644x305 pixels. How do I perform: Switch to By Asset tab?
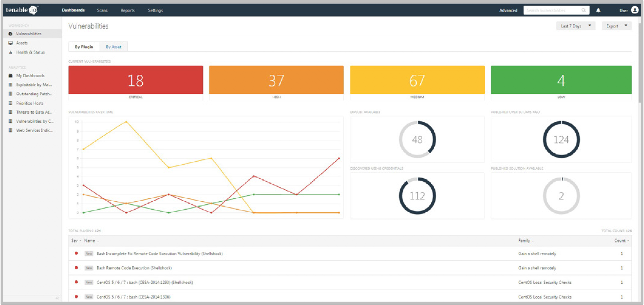(114, 47)
